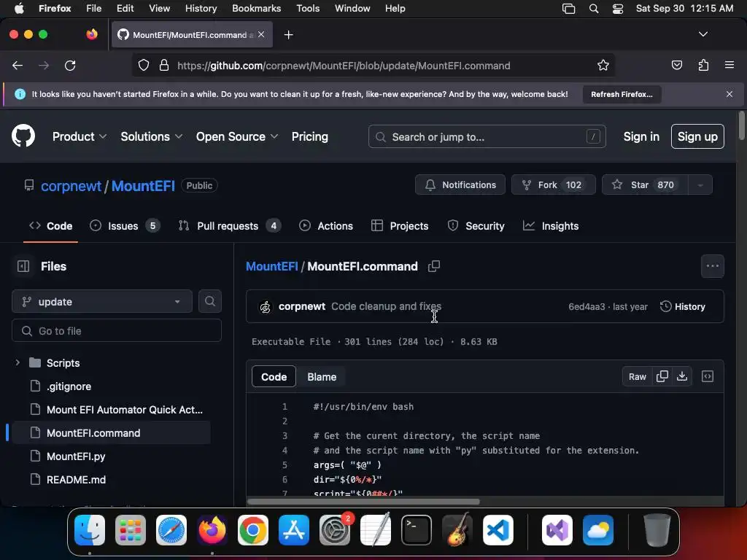Open the corpnewt owner link
Image resolution: width=747 pixels, height=560 pixels.
point(71,186)
